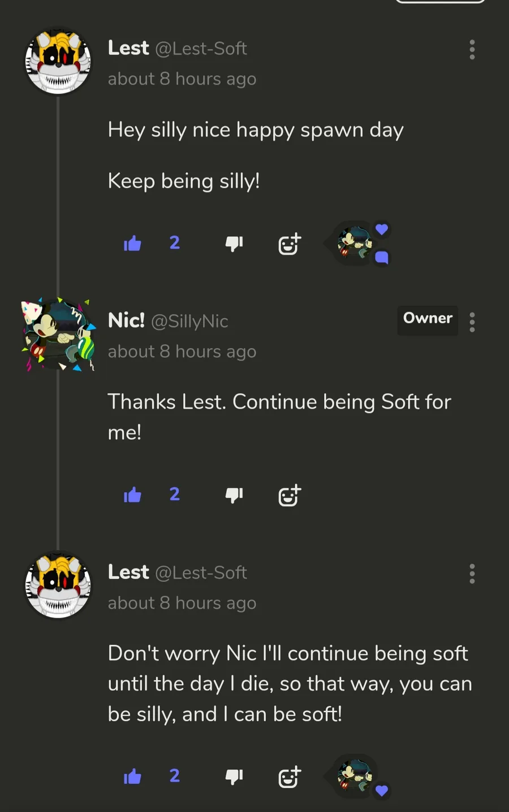Toggle like on 'Hey silly nice' comment
Image resolution: width=509 pixels, height=812 pixels.
coord(132,244)
